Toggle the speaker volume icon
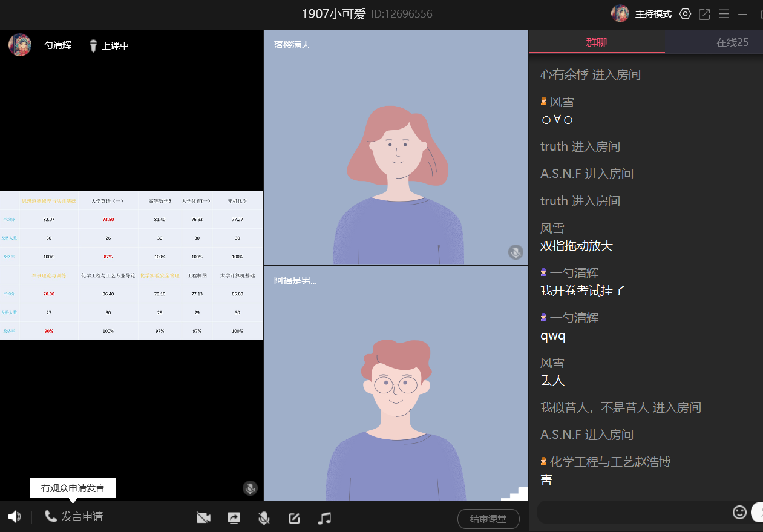The image size is (763, 532). point(15,517)
